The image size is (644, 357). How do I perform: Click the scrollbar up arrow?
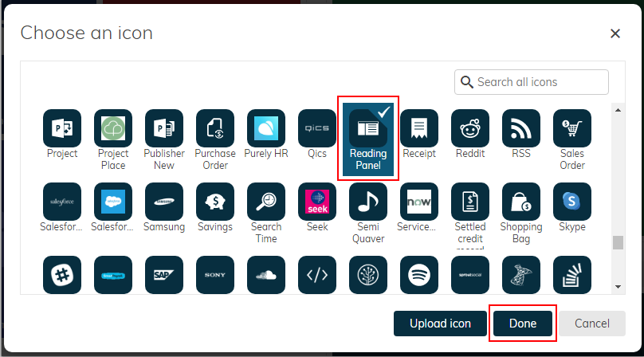coord(618,110)
